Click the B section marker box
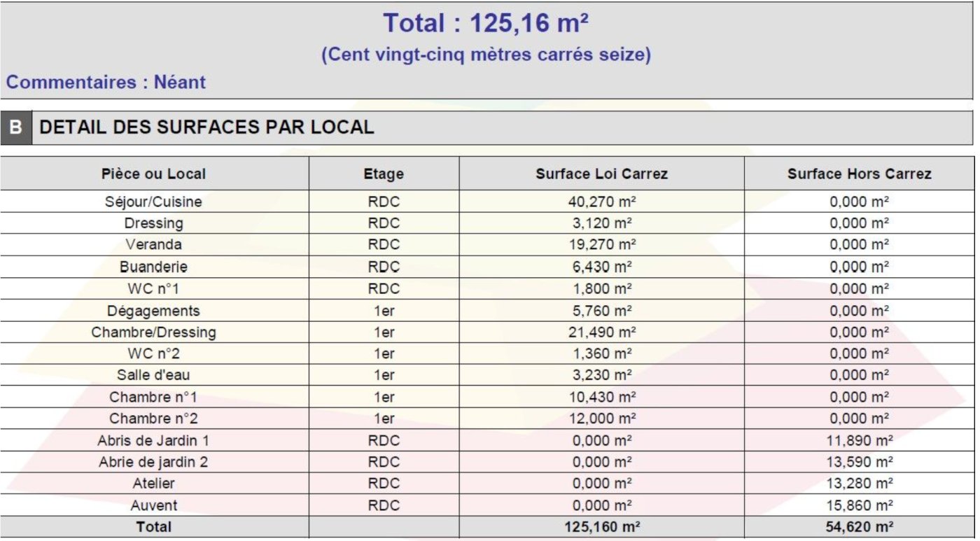The image size is (980, 541). 16,127
